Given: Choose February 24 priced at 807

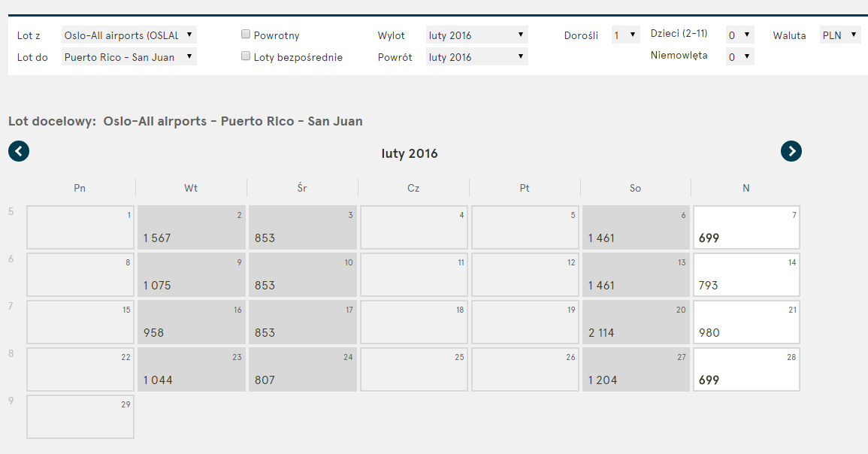Looking at the screenshot, I should (303, 369).
